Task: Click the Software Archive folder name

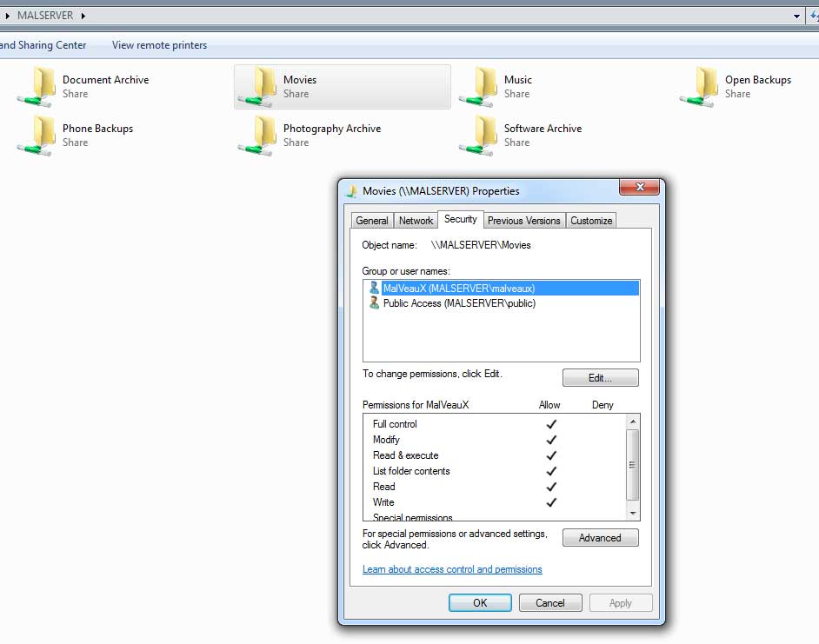Action: [543, 129]
